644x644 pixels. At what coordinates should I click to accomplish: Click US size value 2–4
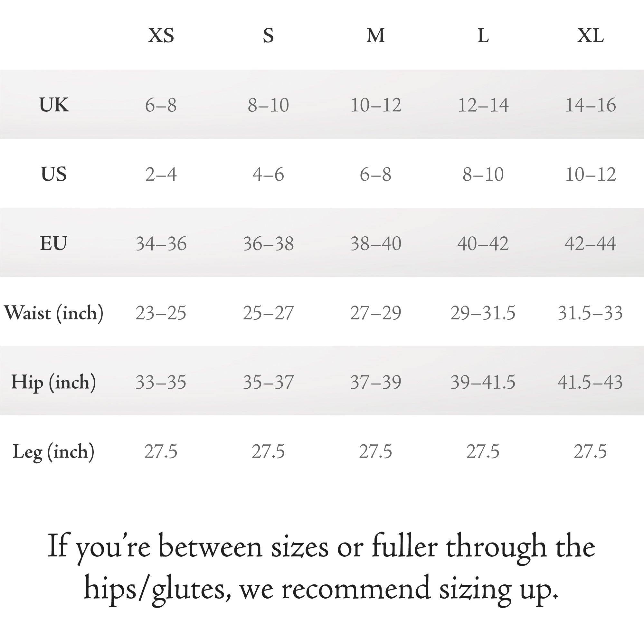point(161,174)
